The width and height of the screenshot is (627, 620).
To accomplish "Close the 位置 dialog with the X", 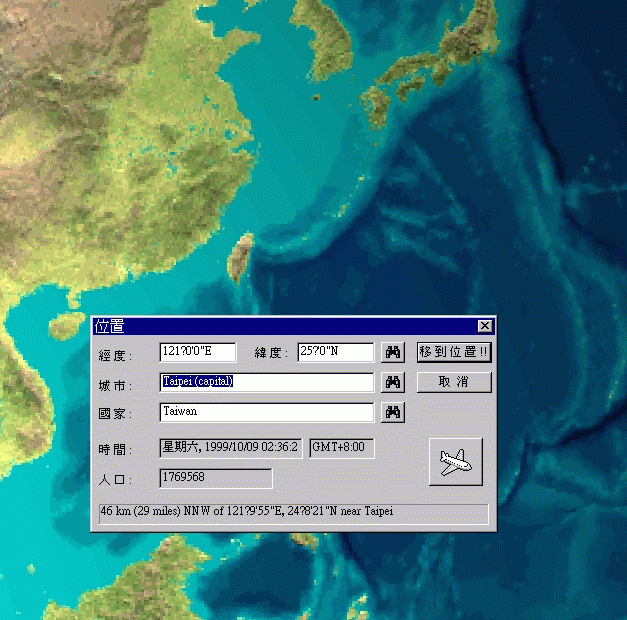I will point(485,326).
